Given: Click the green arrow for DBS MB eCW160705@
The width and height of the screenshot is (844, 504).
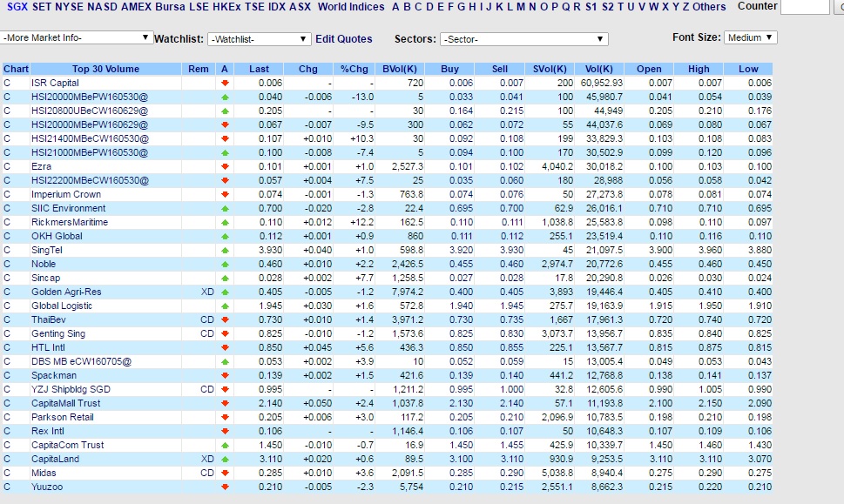Looking at the screenshot, I should tap(225, 362).
